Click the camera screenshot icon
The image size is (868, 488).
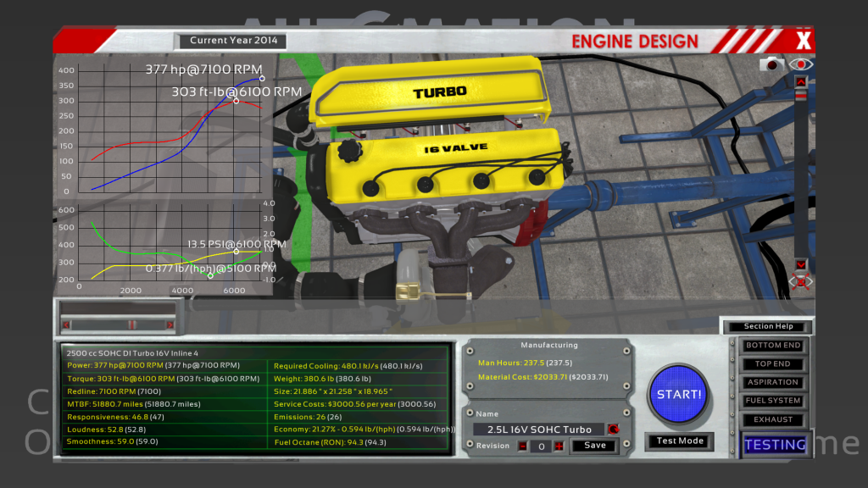click(x=771, y=64)
